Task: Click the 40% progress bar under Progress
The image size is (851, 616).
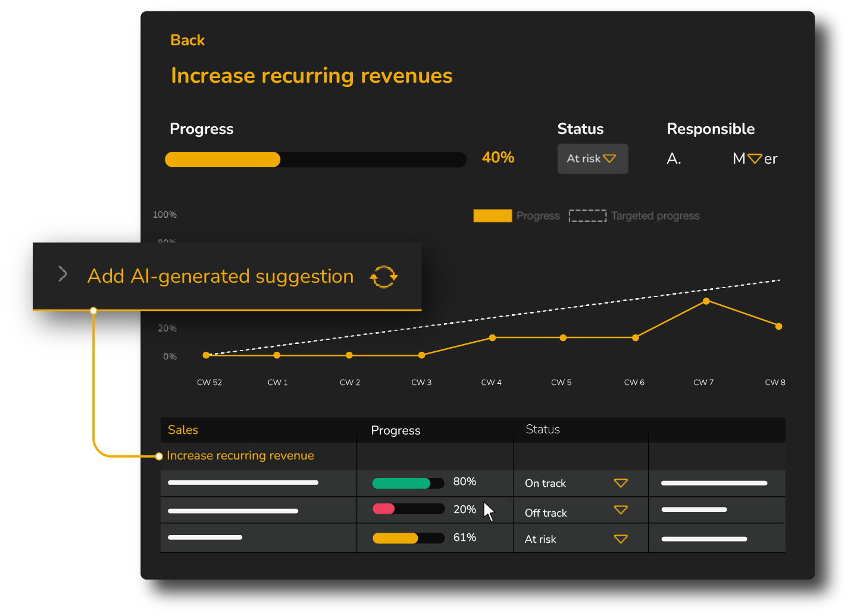Action: [x=315, y=159]
